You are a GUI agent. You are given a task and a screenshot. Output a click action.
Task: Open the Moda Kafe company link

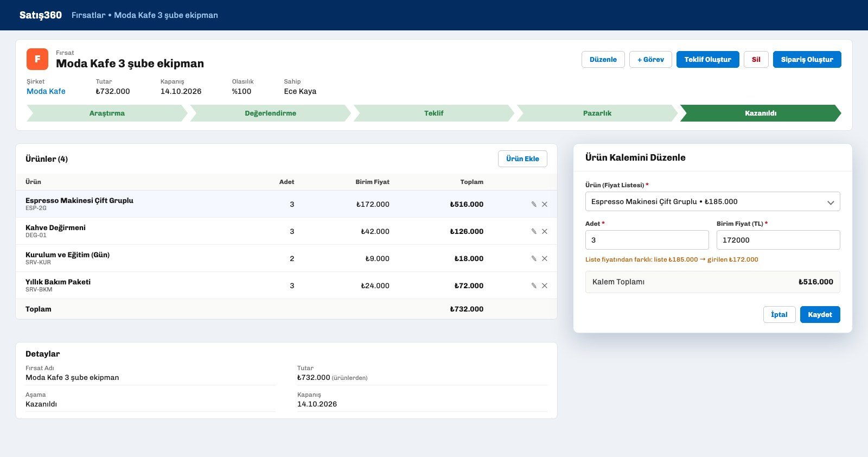[46, 91]
